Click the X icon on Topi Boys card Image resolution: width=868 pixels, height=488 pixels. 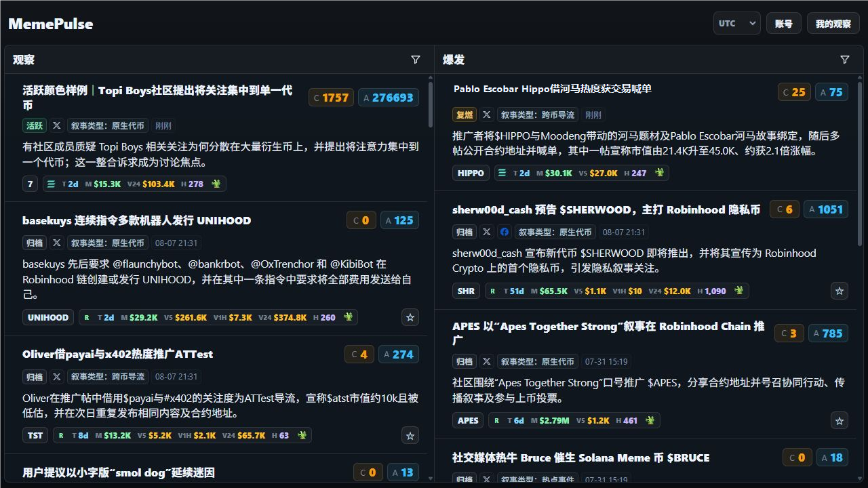pyautogui.click(x=57, y=125)
